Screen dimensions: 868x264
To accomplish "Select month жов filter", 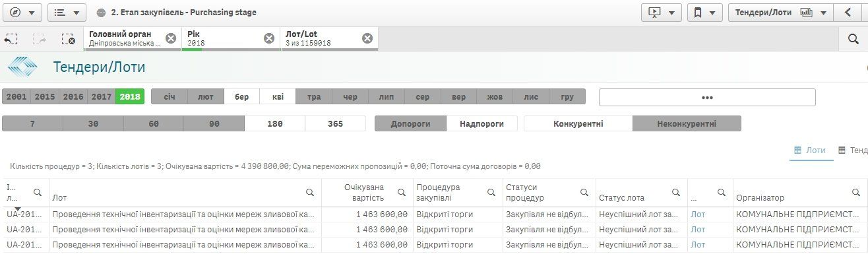I will (495, 97).
